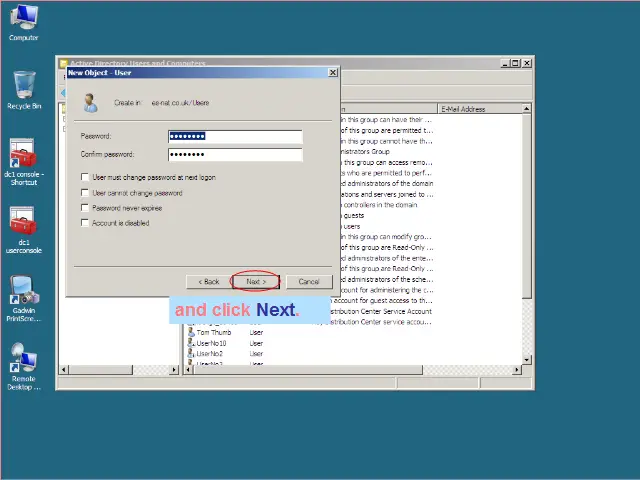Click tree pane horizontal scroll right arrow

click(x=174, y=370)
